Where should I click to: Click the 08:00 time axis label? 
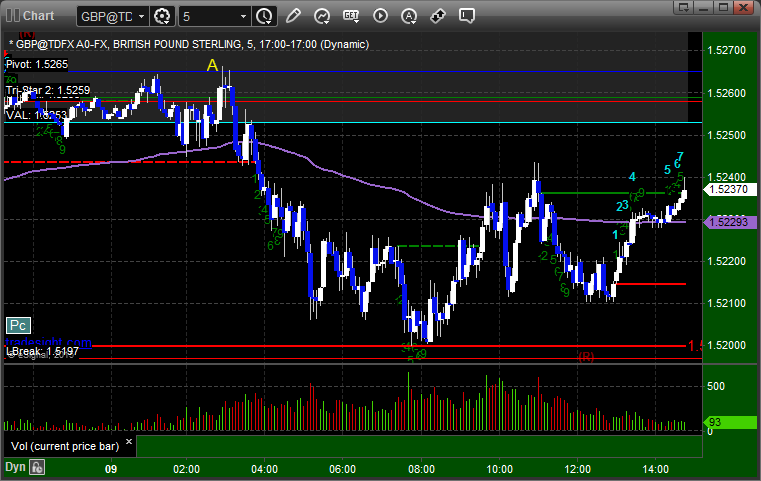pos(421,469)
